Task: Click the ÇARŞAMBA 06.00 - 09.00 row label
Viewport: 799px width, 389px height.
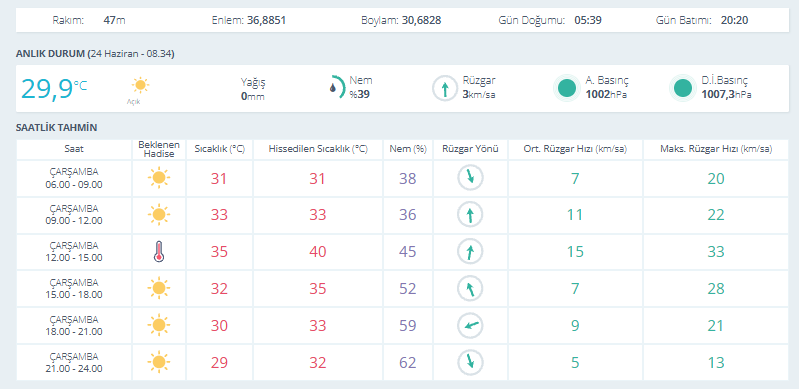Action: point(74,178)
